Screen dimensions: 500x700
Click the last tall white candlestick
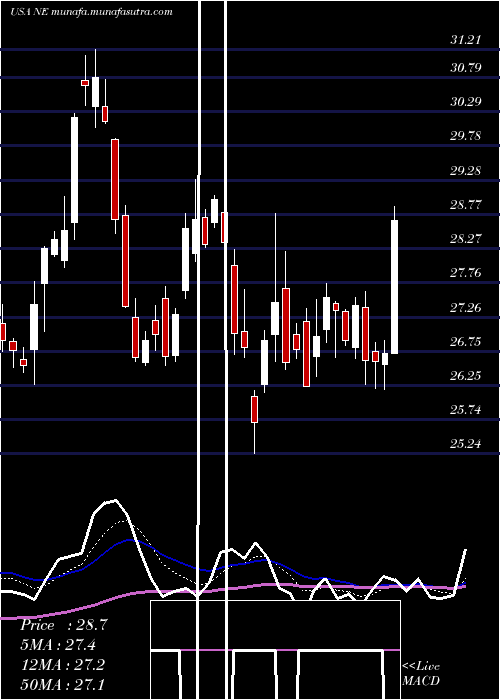(x=395, y=287)
